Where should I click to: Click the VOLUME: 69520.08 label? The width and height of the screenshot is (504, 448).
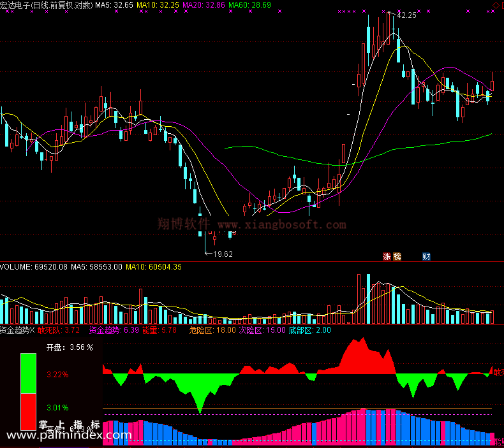[x=34, y=266]
